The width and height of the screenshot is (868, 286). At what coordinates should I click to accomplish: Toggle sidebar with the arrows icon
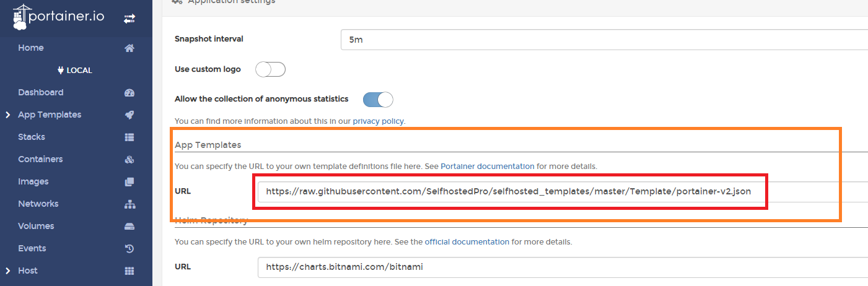[x=129, y=19]
